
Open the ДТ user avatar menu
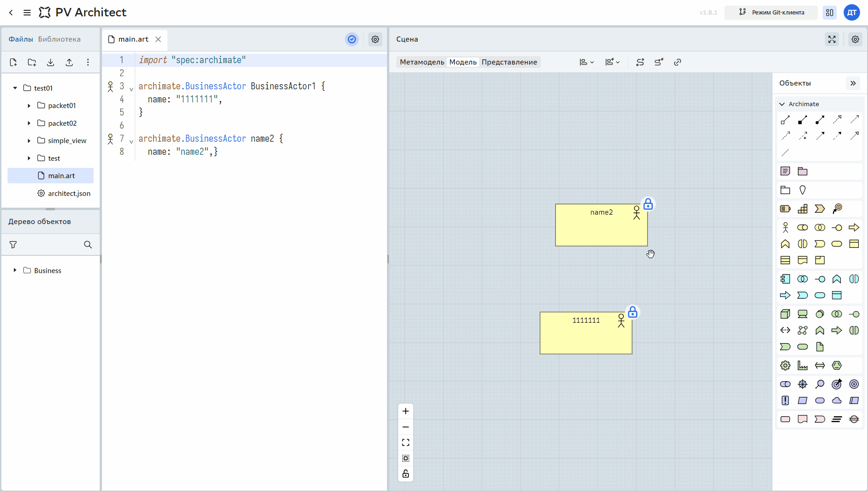(852, 13)
